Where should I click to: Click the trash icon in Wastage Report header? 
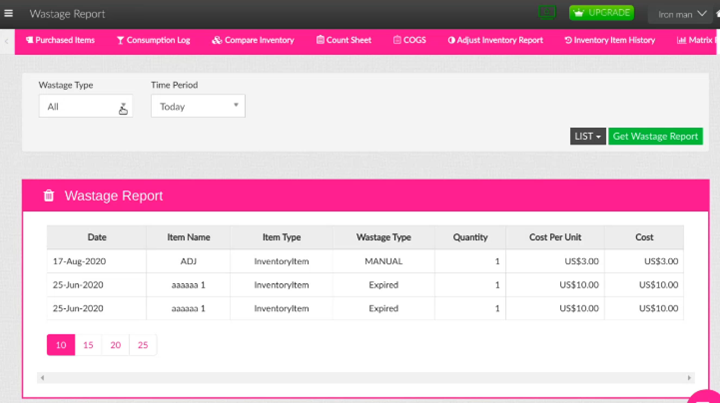tap(49, 196)
